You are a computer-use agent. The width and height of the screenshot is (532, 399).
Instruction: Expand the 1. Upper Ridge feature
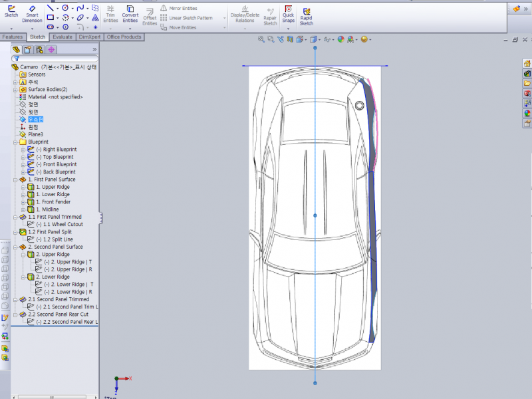click(x=23, y=187)
